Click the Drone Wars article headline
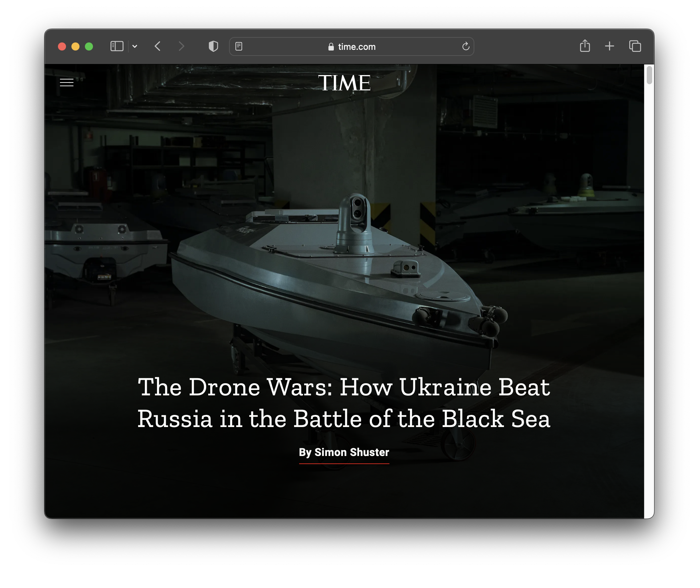The image size is (700, 588). (x=344, y=403)
